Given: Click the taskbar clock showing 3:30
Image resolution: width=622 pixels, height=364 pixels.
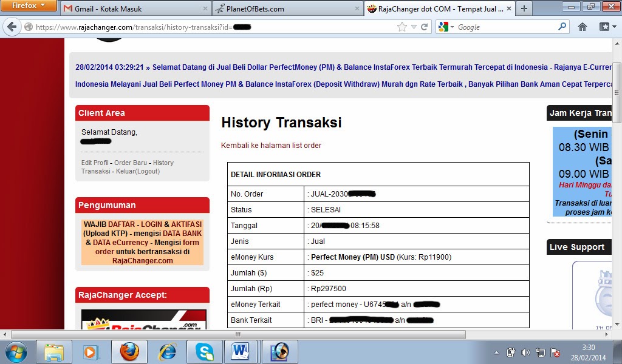Looking at the screenshot, I should click(x=588, y=352).
